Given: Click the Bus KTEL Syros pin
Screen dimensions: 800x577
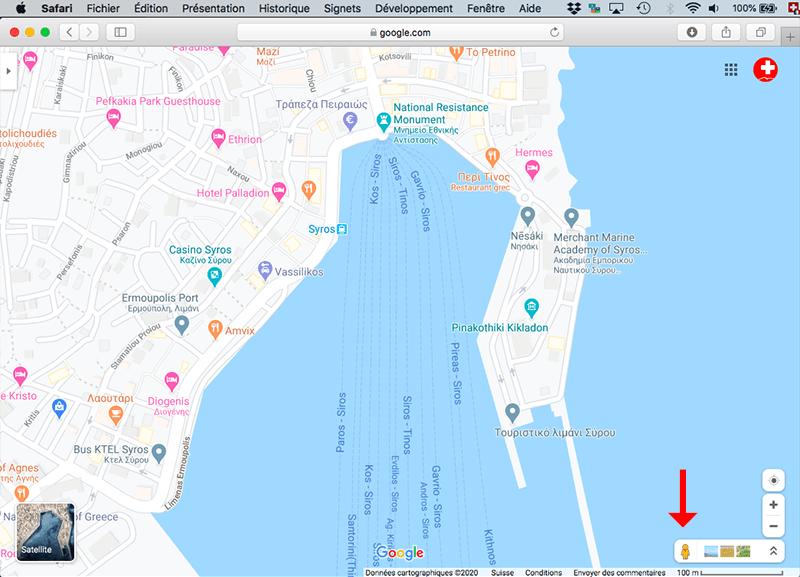Looking at the screenshot, I should tap(159, 453).
